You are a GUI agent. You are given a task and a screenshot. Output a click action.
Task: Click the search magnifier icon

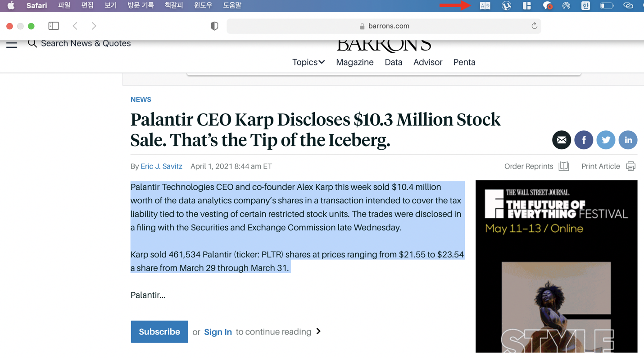(32, 43)
